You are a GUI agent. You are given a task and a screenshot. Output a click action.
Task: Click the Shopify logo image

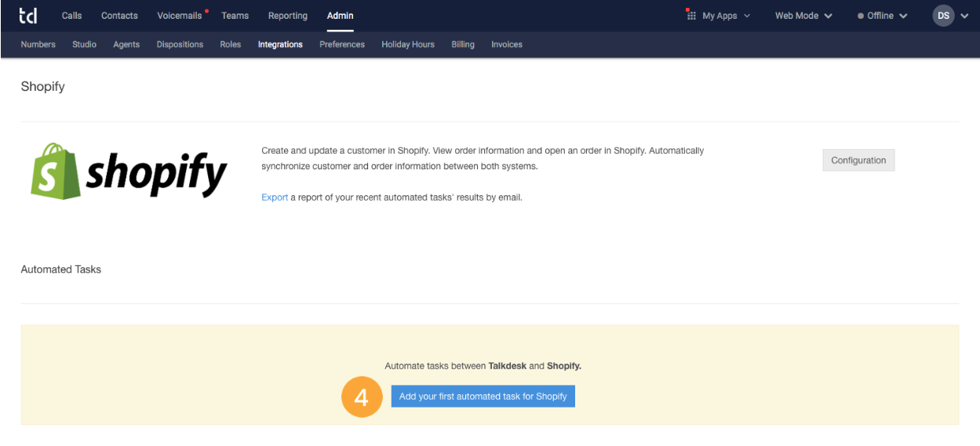[x=129, y=172]
